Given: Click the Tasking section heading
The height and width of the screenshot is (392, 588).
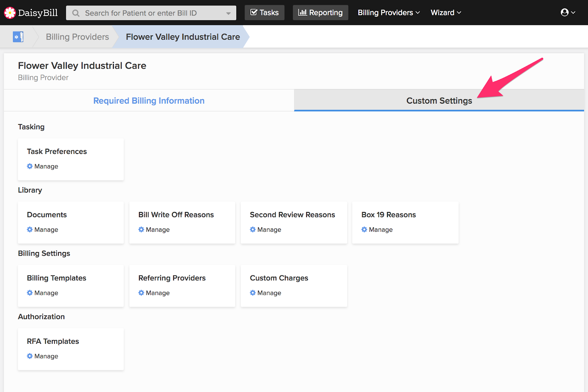Looking at the screenshot, I should (x=31, y=127).
